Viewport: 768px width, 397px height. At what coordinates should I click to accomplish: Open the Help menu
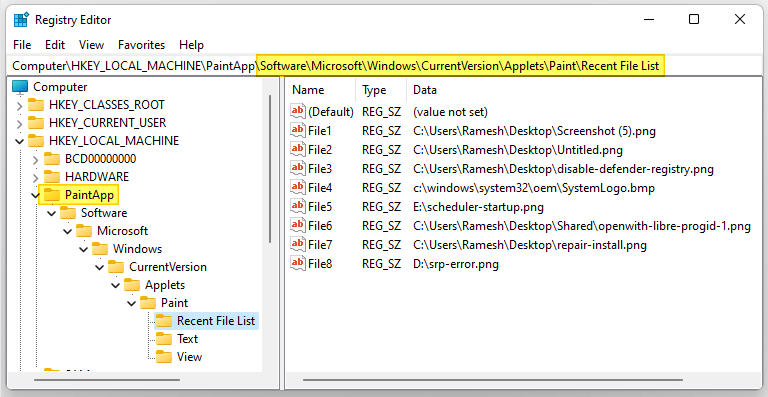(192, 45)
